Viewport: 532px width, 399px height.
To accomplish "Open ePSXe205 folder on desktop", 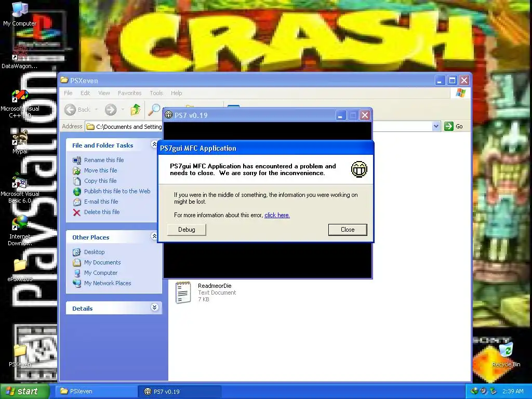I will (x=20, y=270).
